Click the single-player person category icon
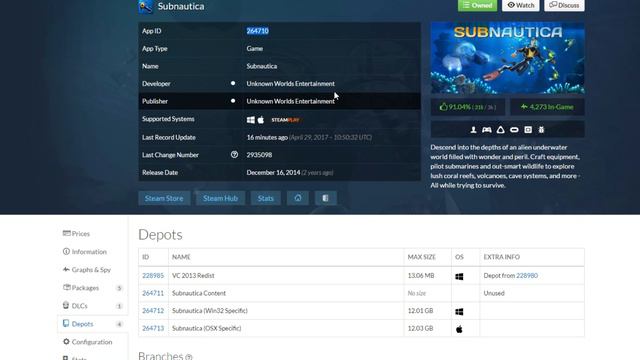 [473, 130]
